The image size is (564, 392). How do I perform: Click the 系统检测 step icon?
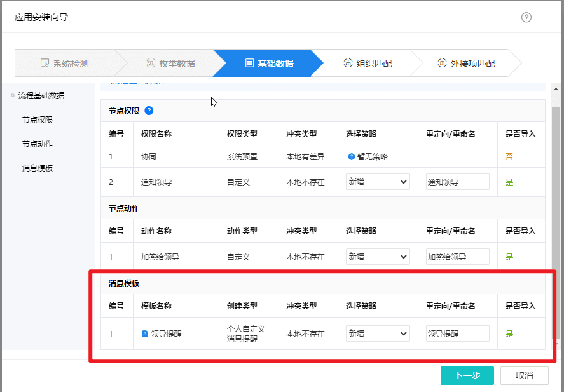(45, 64)
